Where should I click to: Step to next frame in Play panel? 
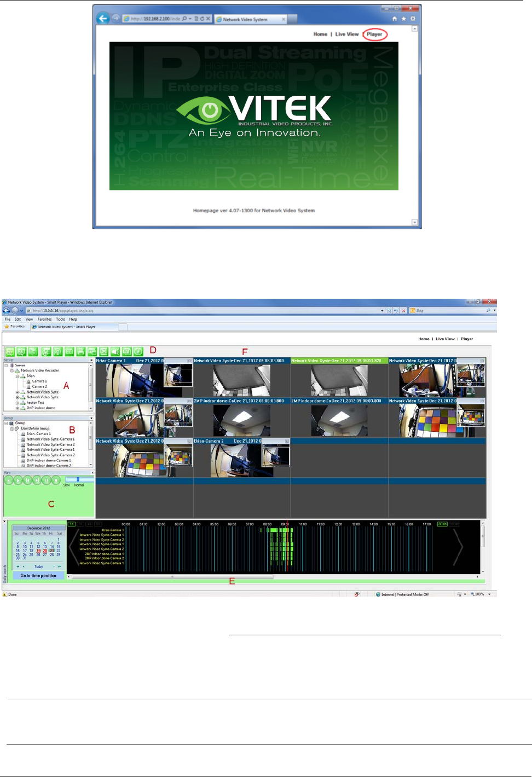(37, 480)
